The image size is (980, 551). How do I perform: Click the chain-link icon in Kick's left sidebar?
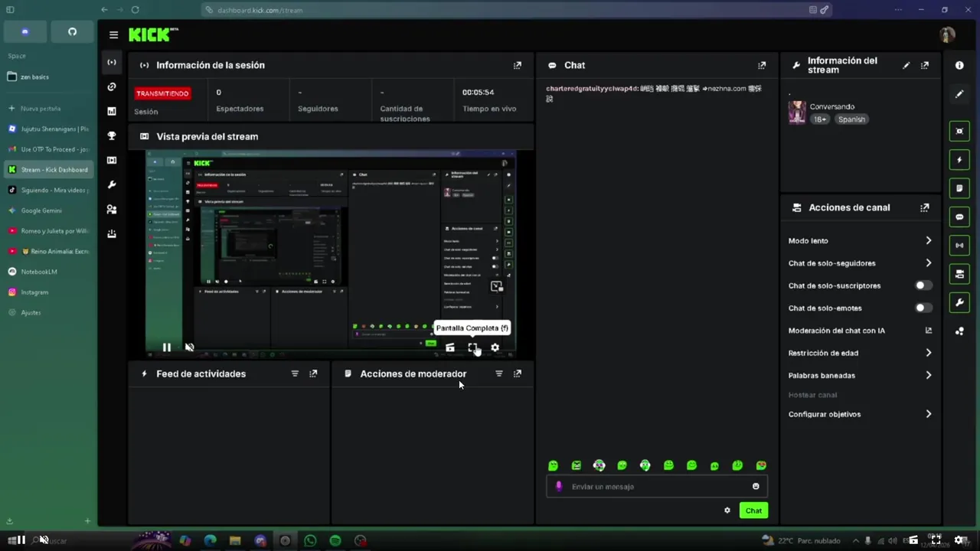click(112, 86)
